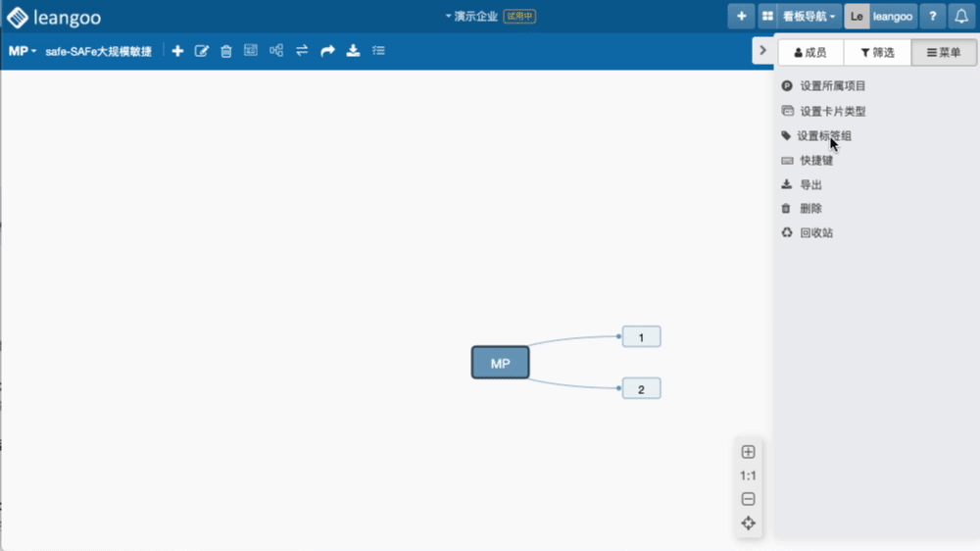Click the edit node pencil icon

click(202, 51)
